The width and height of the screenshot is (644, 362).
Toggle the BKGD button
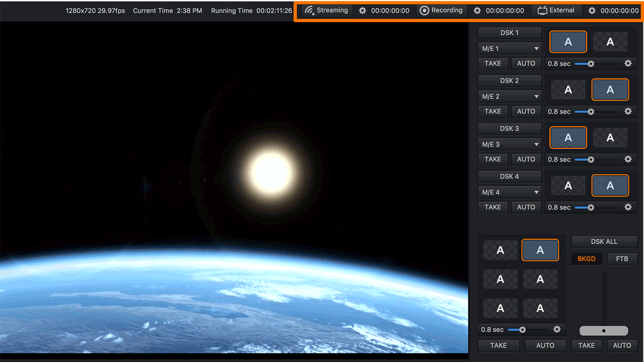[587, 259]
